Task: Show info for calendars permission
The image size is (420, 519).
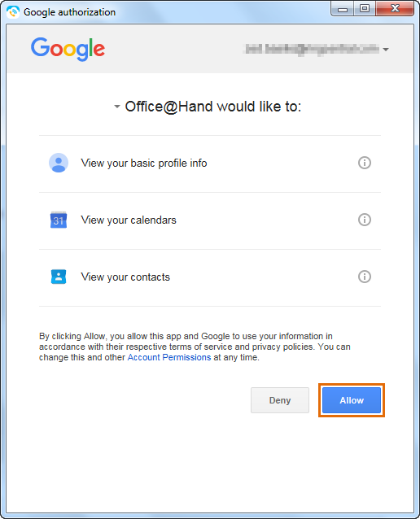Action: [x=365, y=220]
